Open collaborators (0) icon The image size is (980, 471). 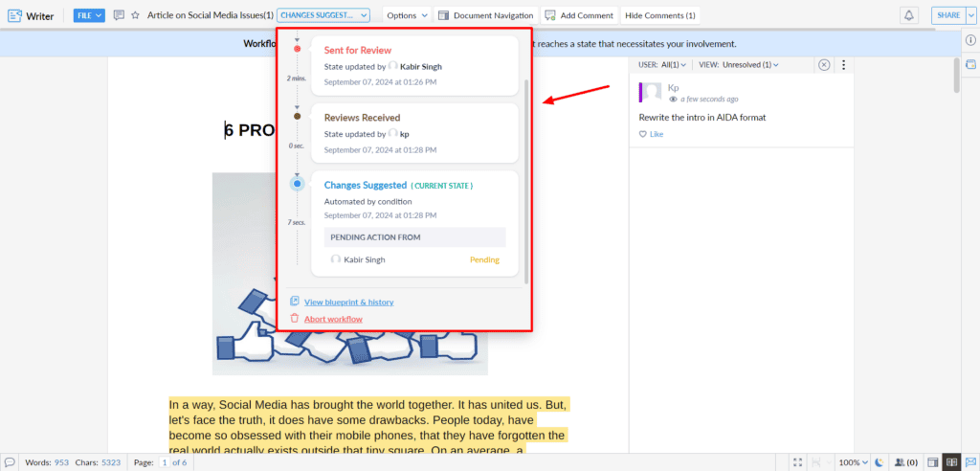(x=906, y=463)
